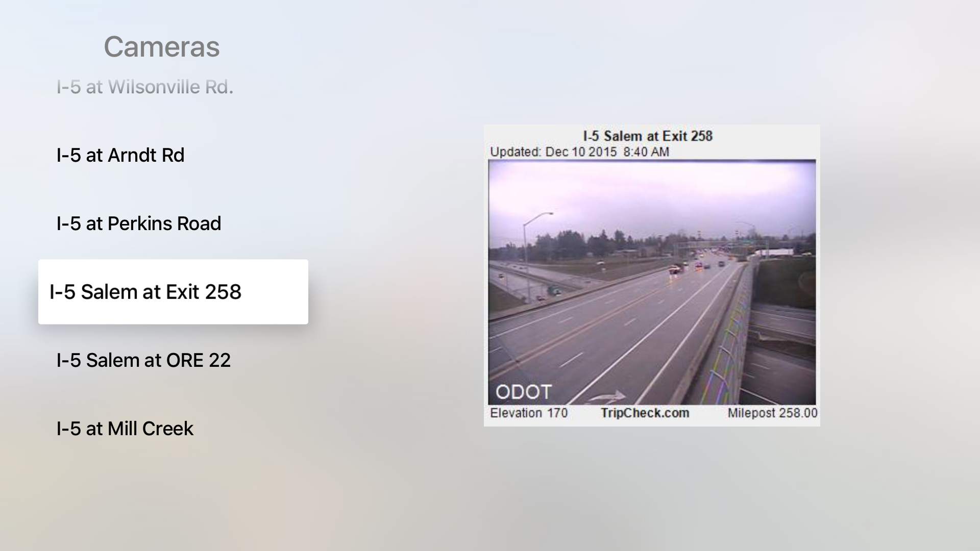Screen dimensions: 980x551
Task: Click the green truck on the left ramp
Action: click(x=553, y=291)
